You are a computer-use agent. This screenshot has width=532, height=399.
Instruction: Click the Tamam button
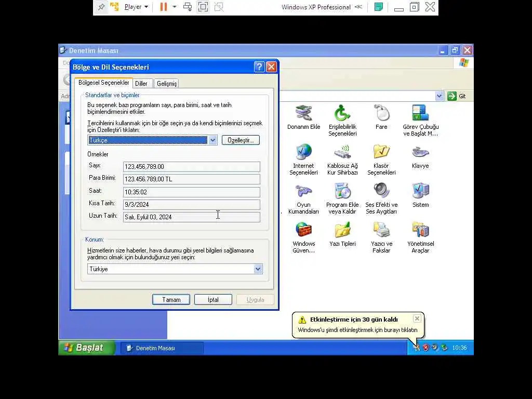(x=171, y=300)
